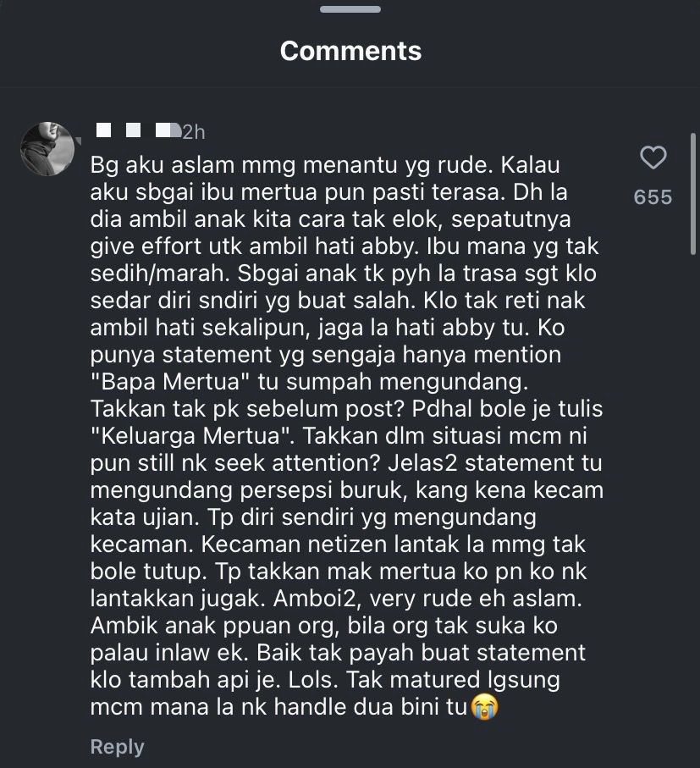Open the commenter's profile picture
The height and width of the screenshot is (768, 700).
click(47, 149)
